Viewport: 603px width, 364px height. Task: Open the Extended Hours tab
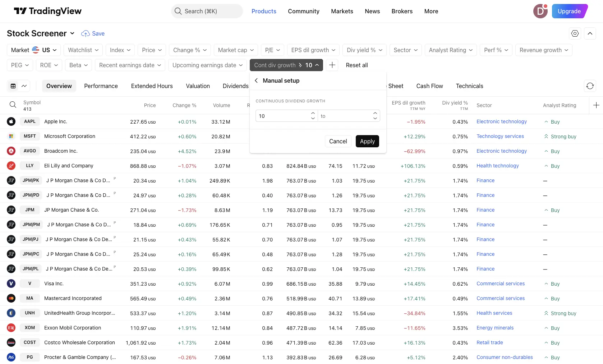(x=152, y=86)
